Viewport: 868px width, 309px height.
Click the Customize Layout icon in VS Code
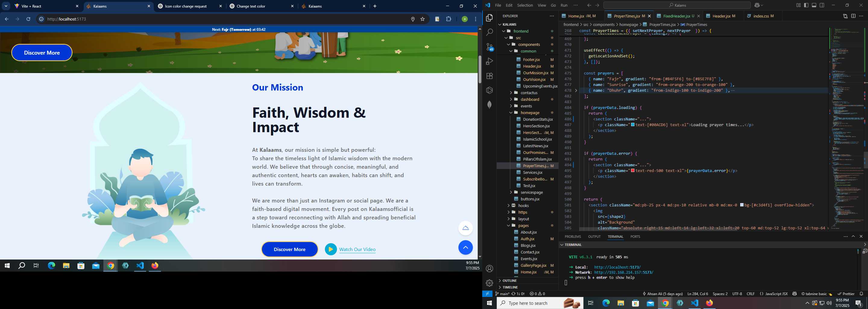coord(798,5)
